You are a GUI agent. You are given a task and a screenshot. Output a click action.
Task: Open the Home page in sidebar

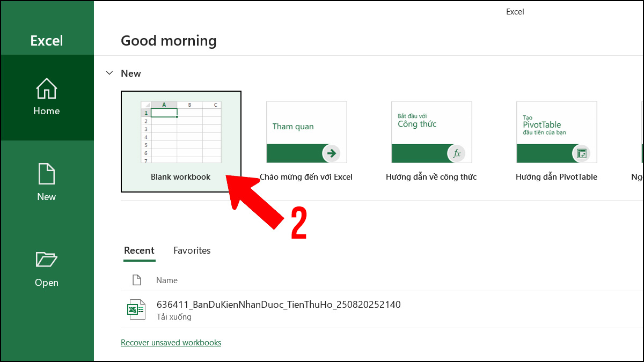pos(47,98)
